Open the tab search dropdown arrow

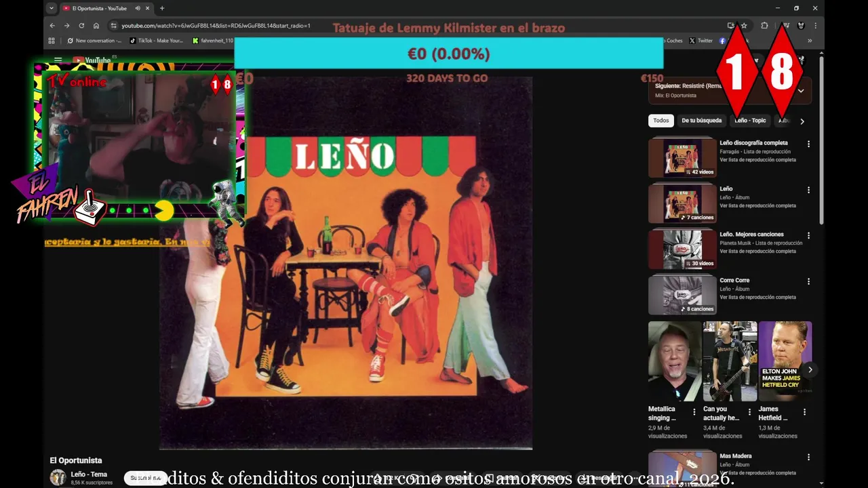click(x=51, y=8)
